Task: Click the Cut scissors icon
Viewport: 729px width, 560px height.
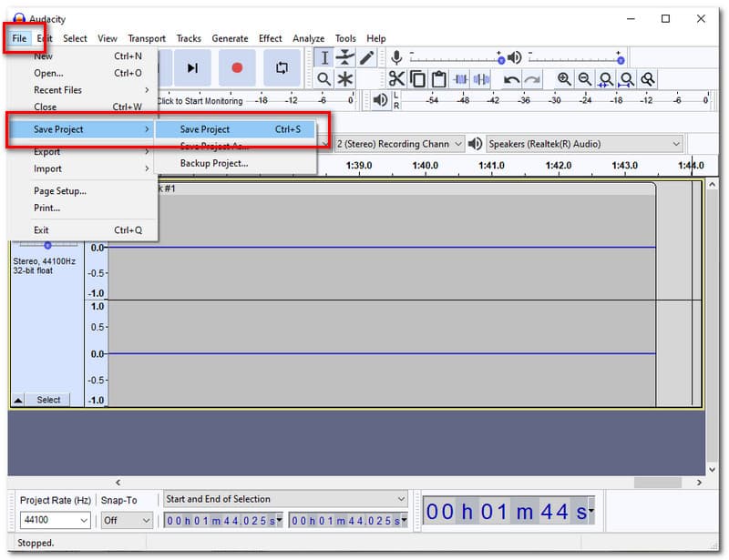Action: 396,79
